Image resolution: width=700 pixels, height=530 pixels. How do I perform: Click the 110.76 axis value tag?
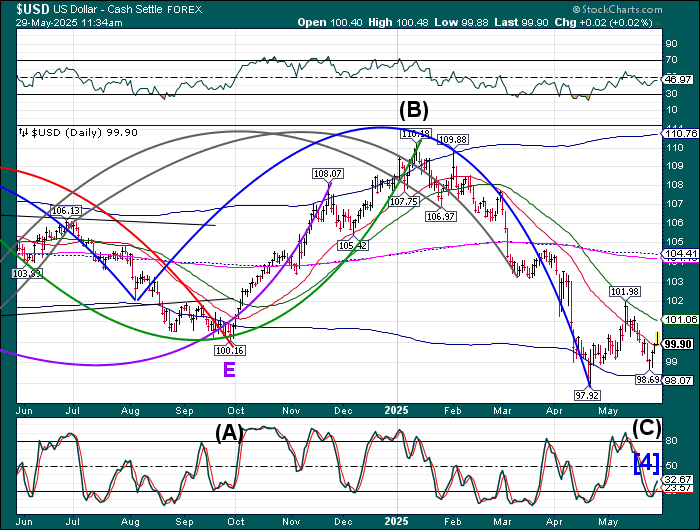pyautogui.click(x=678, y=133)
